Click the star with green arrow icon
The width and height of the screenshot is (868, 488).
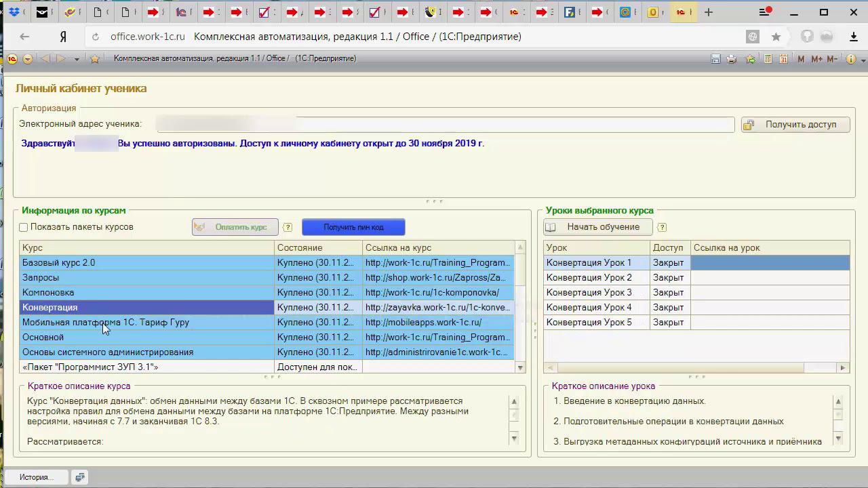pos(751,59)
